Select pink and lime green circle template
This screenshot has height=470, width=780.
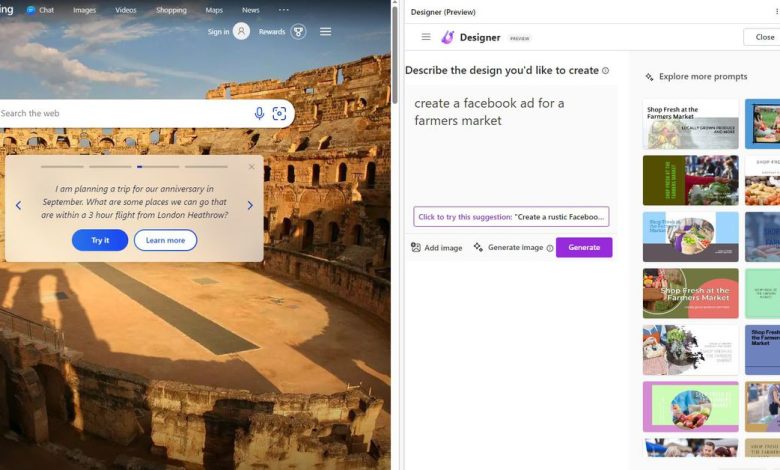pos(690,407)
